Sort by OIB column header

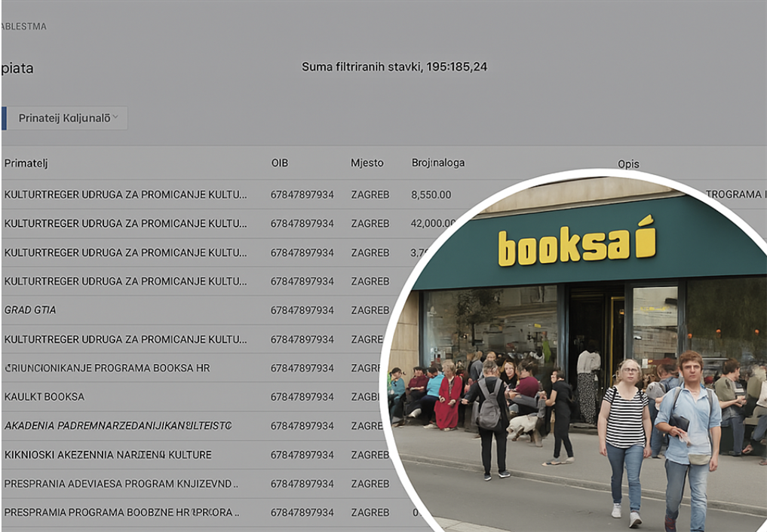point(280,163)
